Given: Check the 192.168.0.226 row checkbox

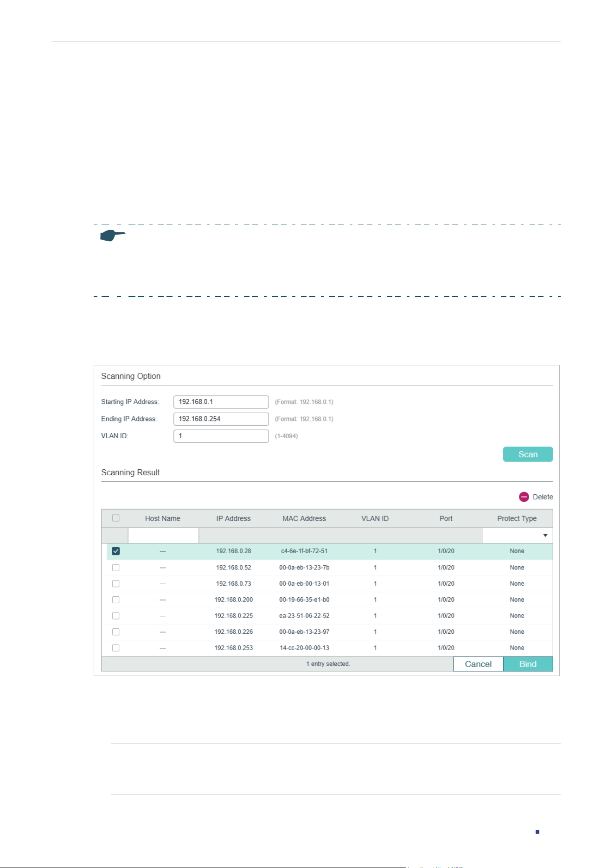Looking at the screenshot, I should [116, 632].
